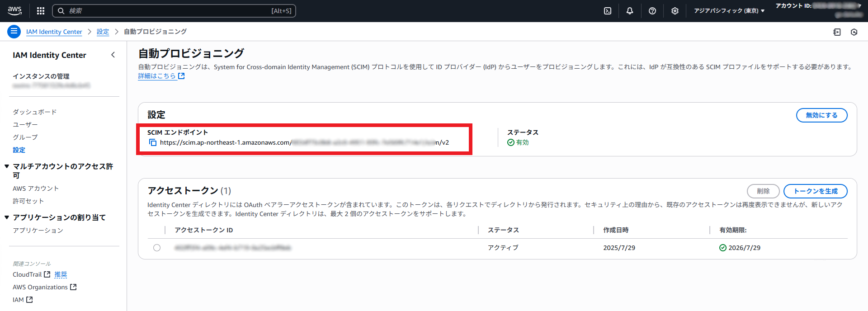The width and height of the screenshot is (868, 311).
Task: Open AWS アカウント in the sidebar
Action: point(36,188)
